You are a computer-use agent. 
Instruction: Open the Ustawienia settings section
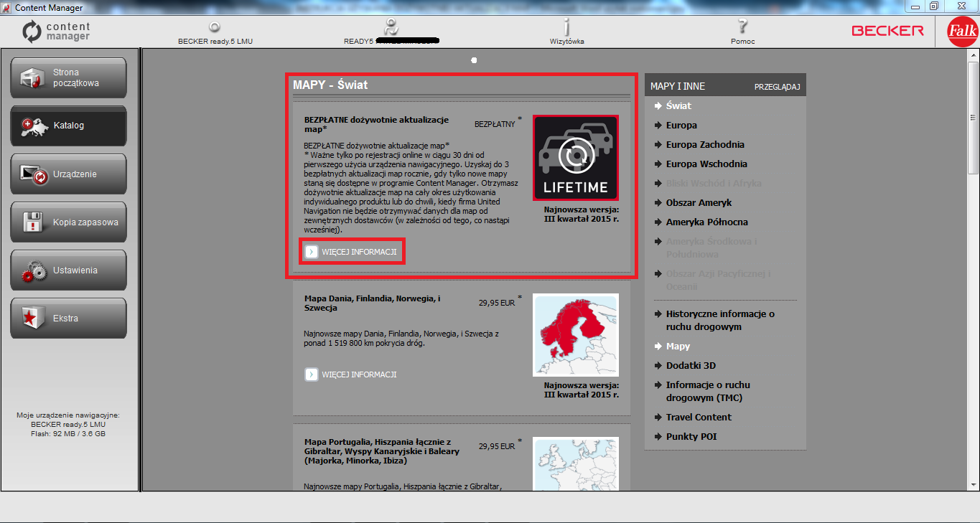point(68,270)
